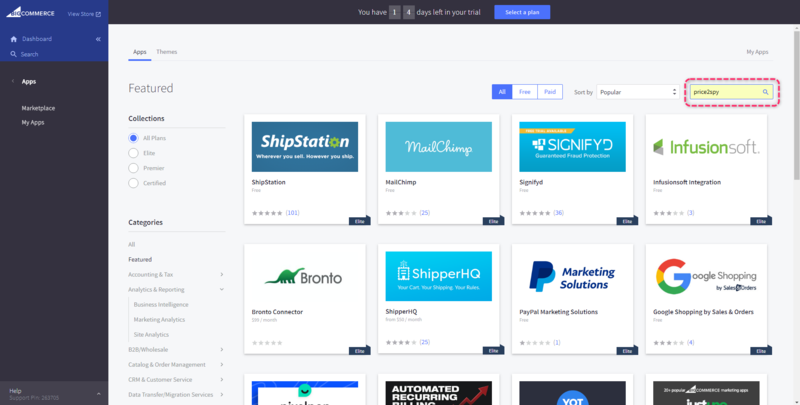Select the All category

[132, 245]
